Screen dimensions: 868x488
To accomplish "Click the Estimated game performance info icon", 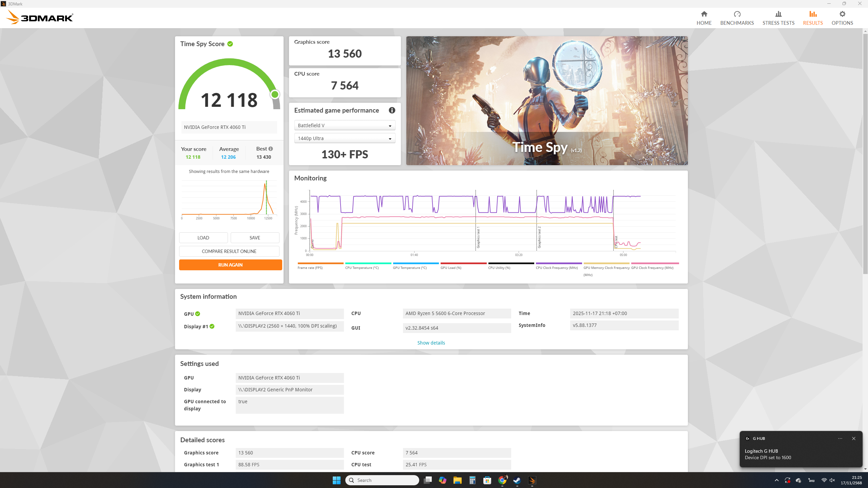I will [392, 110].
